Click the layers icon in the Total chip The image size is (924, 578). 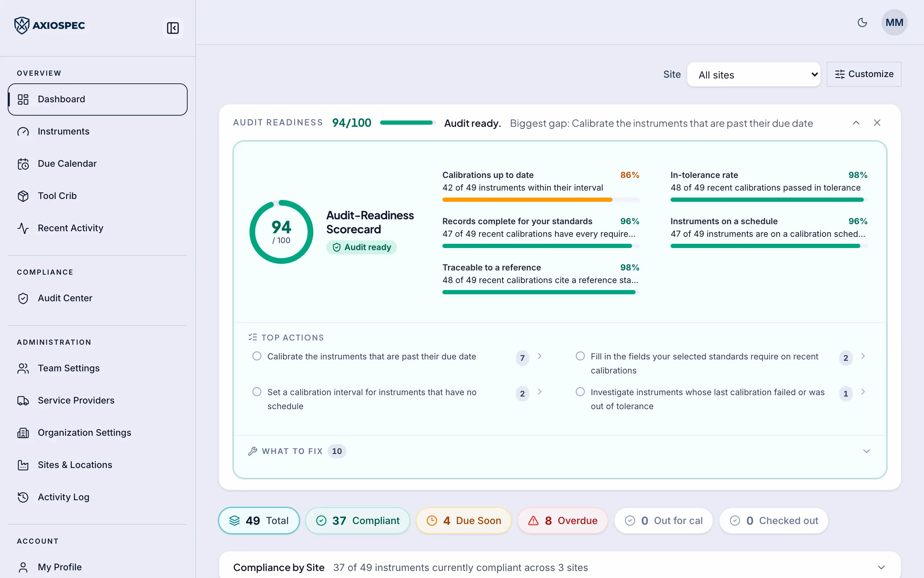(234, 521)
